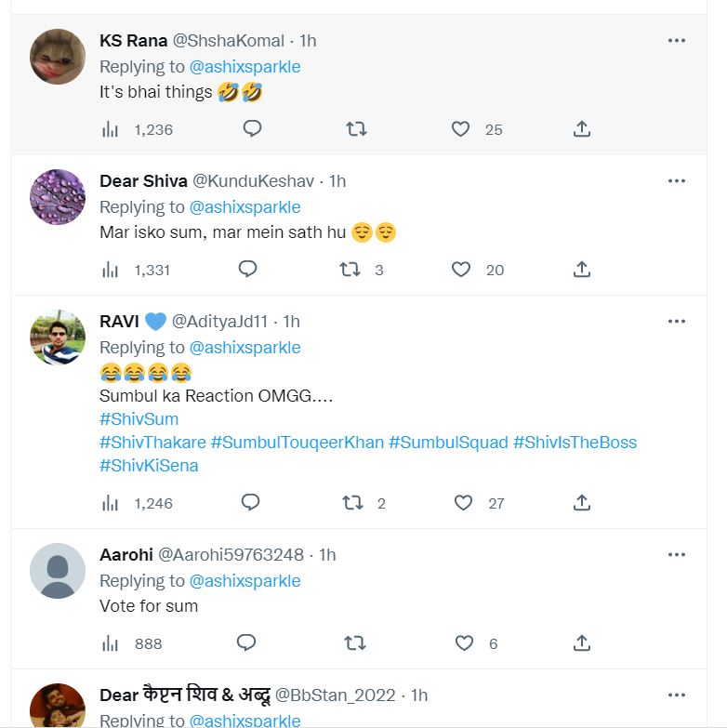Open more options for KS Rana's tweet
Image resolution: width=727 pixels, height=728 pixels.
click(677, 40)
